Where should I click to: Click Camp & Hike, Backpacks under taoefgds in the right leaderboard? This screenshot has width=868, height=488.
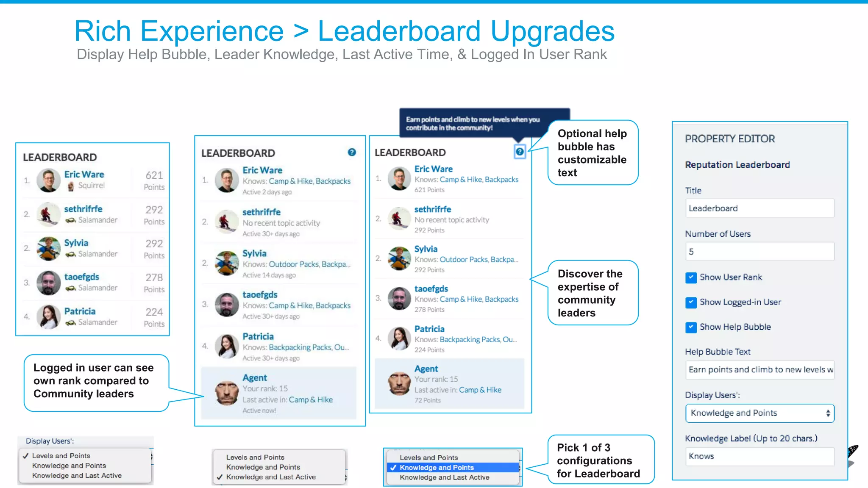tap(479, 299)
